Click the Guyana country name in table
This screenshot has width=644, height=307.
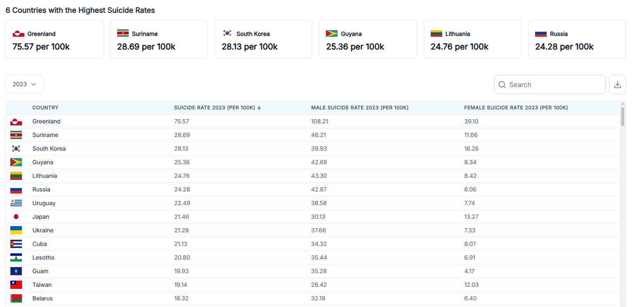click(43, 162)
